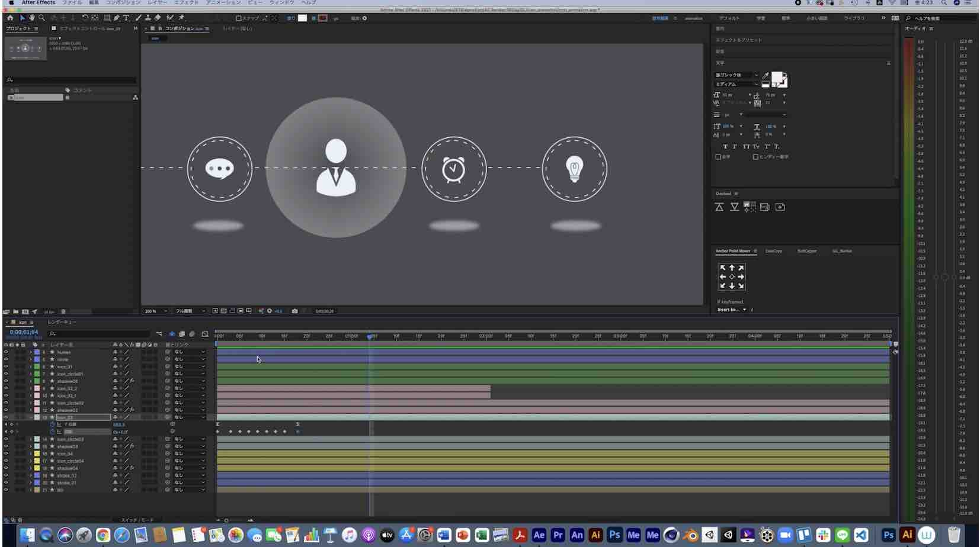Open the ファイル menu
The width and height of the screenshot is (980, 547).
72,3
